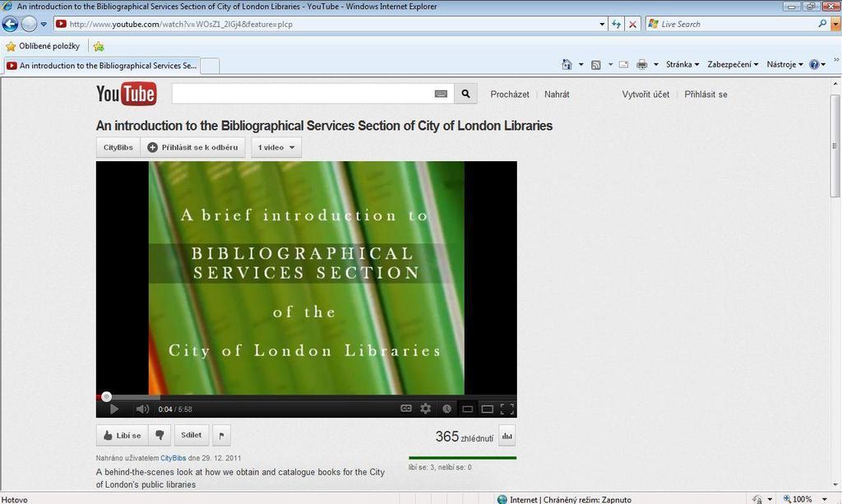Subscribe with Přihlásit se k odběru button
Screen dimensions: 842x504
click(x=192, y=148)
